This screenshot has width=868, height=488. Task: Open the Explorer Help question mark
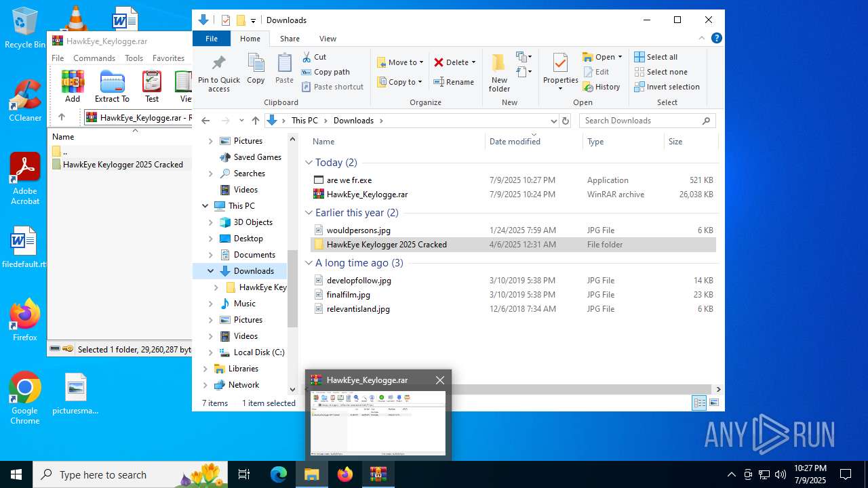click(x=716, y=39)
